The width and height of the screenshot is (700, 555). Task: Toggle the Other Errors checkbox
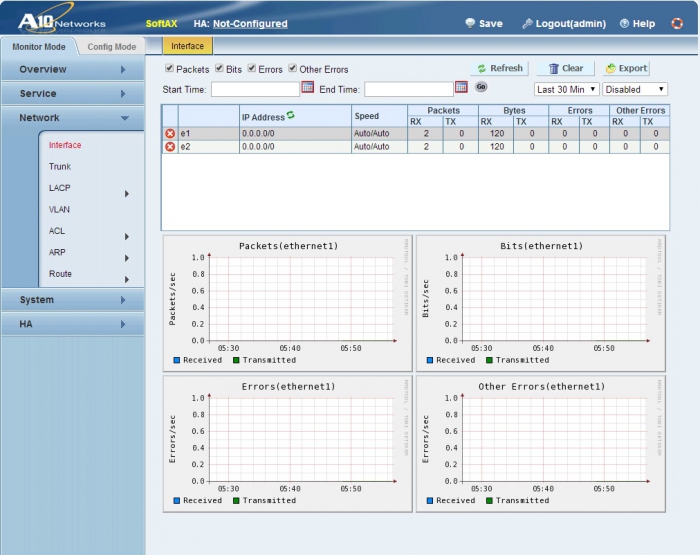coord(292,68)
